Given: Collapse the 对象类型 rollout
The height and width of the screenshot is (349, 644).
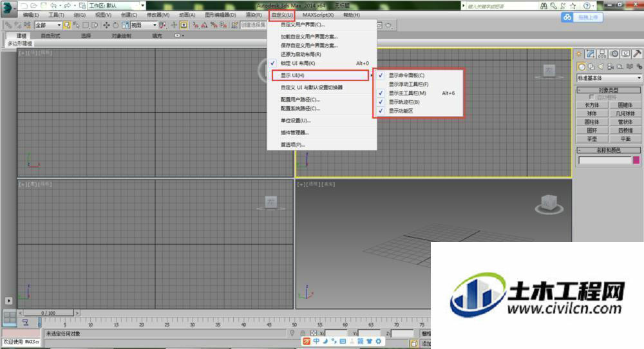Looking at the screenshot, I should click(609, 90).
